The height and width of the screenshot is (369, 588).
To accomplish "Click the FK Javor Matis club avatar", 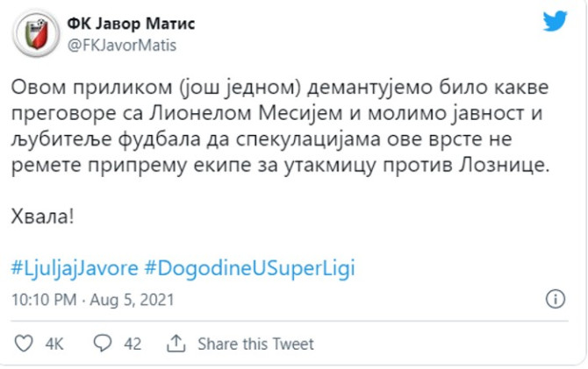I will click(x=35, y=32).
